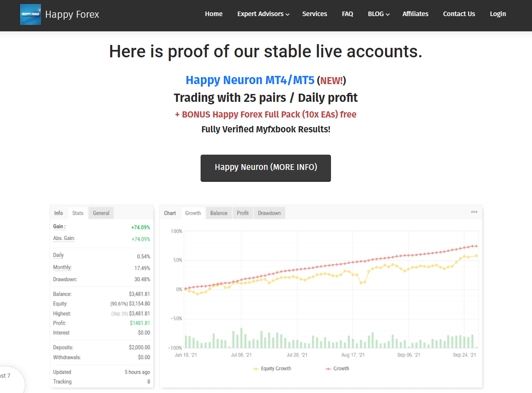Viewport: 532px width, 393px height.
Task: Click the Gain +74.09% value
Action: pyautogui.click(x=140, y=227)
